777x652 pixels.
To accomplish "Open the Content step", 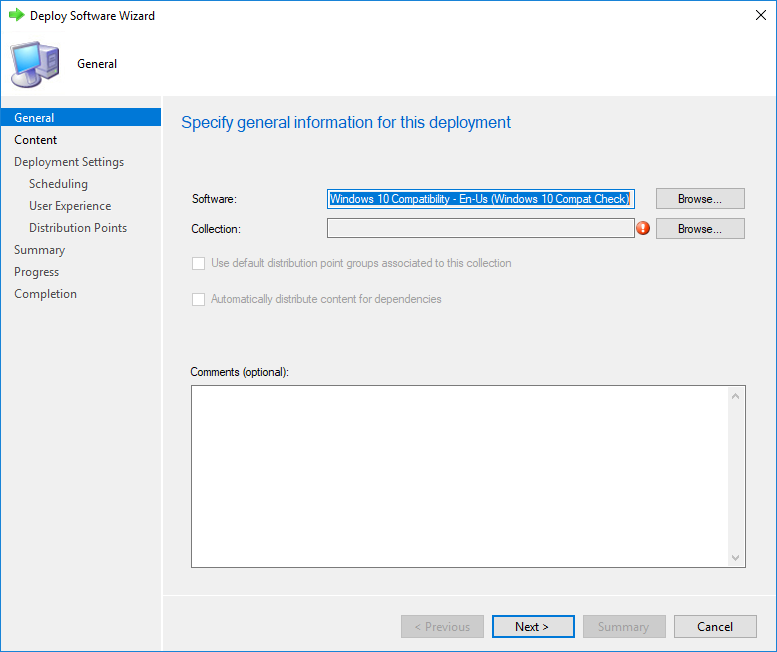I will tap(36, 140).
